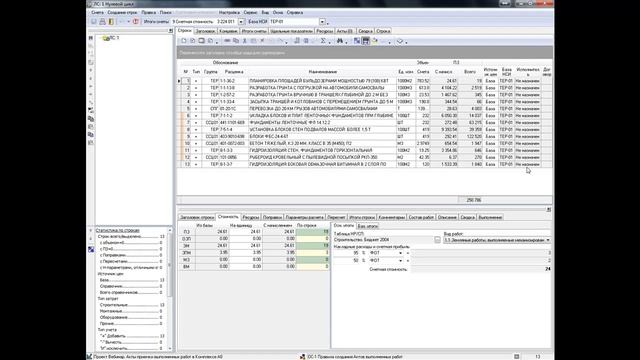Switch to the Параметры расчета tab
The width and height of the screenshot is (640, 360).
click(304, 218)
